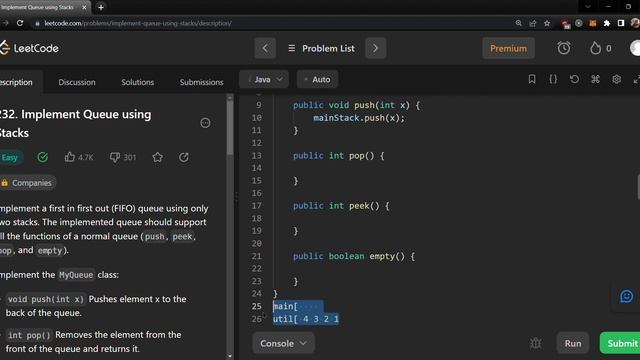640x360 pixels.
Task: Bookmark this page star in address bar
Action: point(547,23)
